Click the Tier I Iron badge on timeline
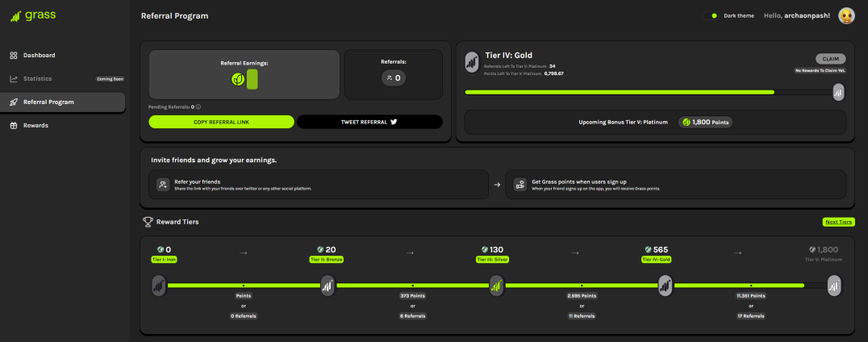Screen dimensions: 868x342 click(x=159, y=286)
